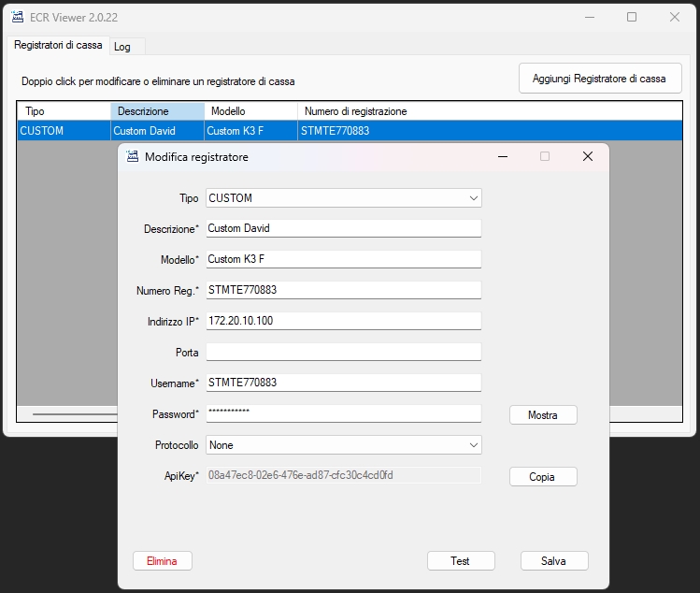The image size is (700, 593).
Task: Expand the Protocollo combo box
Action: (x=474, y=445)
